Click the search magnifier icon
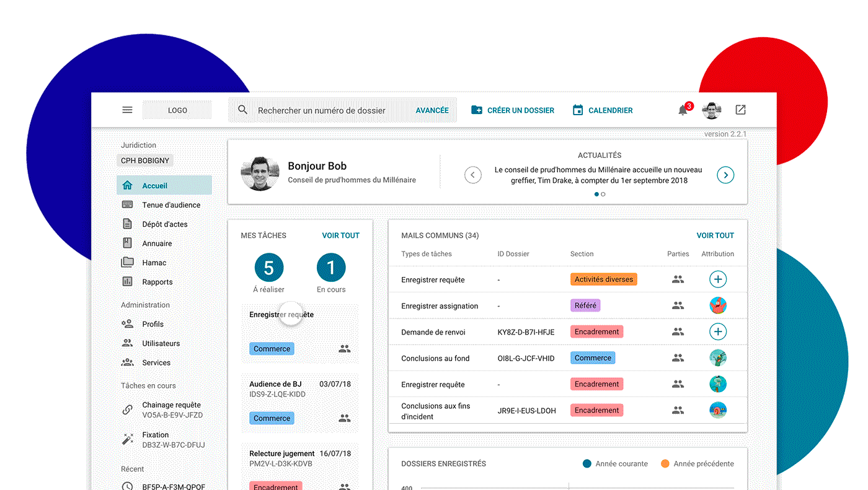Screen dimensions: 868x490 tap(243, 110)
